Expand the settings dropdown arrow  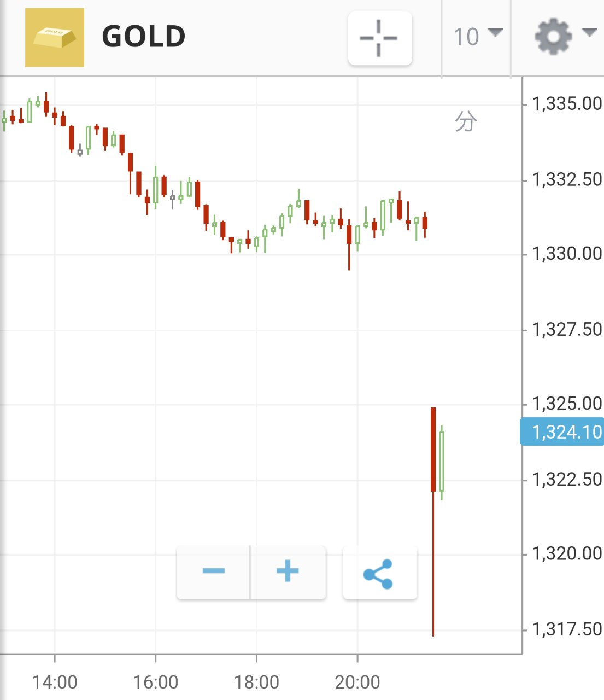tap(589, 33)
